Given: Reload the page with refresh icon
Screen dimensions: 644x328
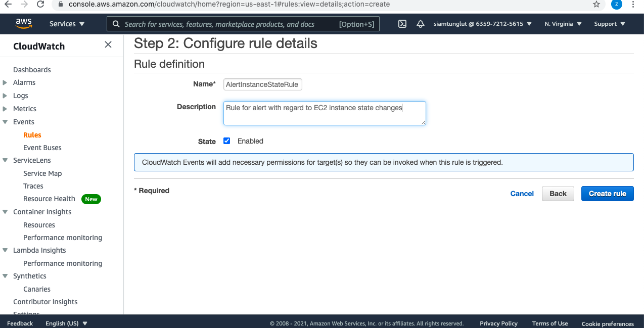Looking at the screenshot, I should point(40,4).
